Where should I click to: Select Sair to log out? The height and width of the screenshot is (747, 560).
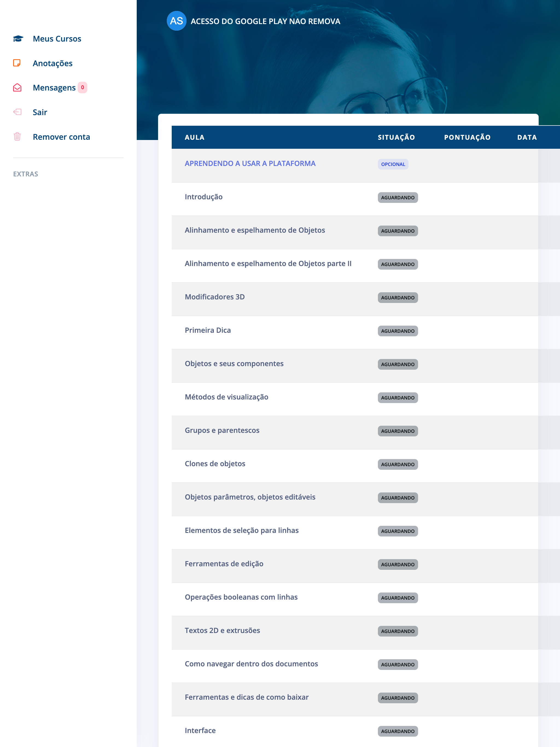(40, 112)
